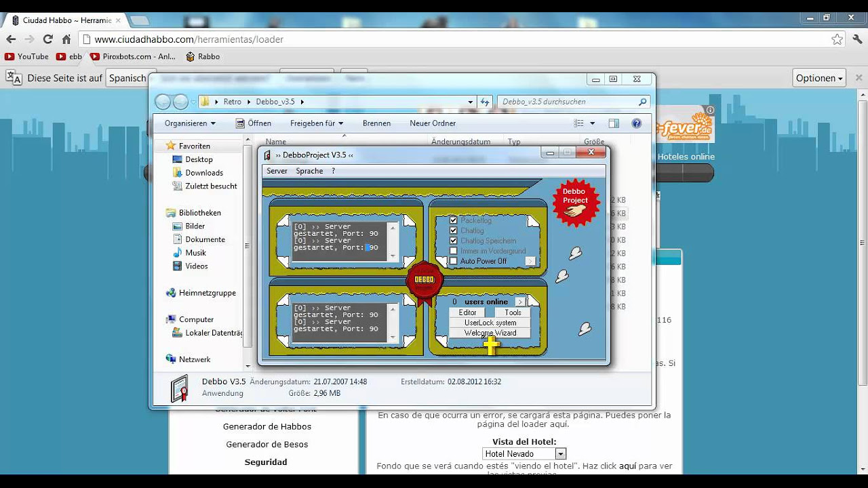
Task: Expand the Favoriten tree section
Action: 159,146
